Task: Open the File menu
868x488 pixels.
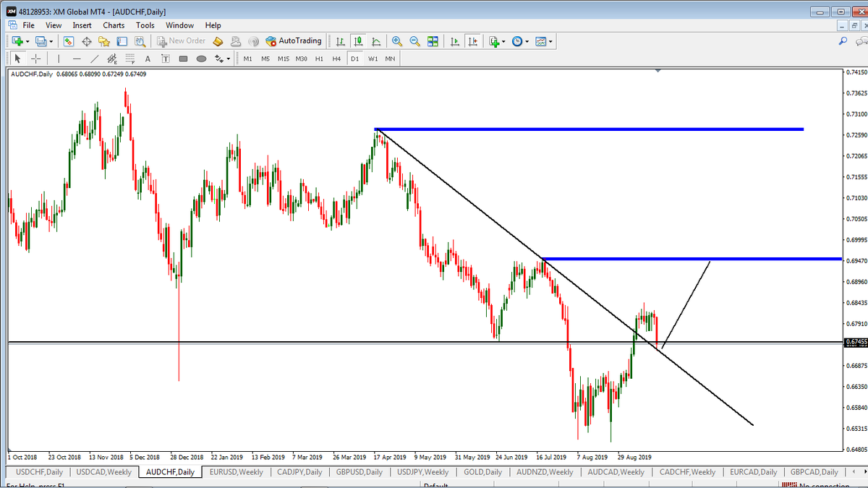Action: click(x=28, y=25)
